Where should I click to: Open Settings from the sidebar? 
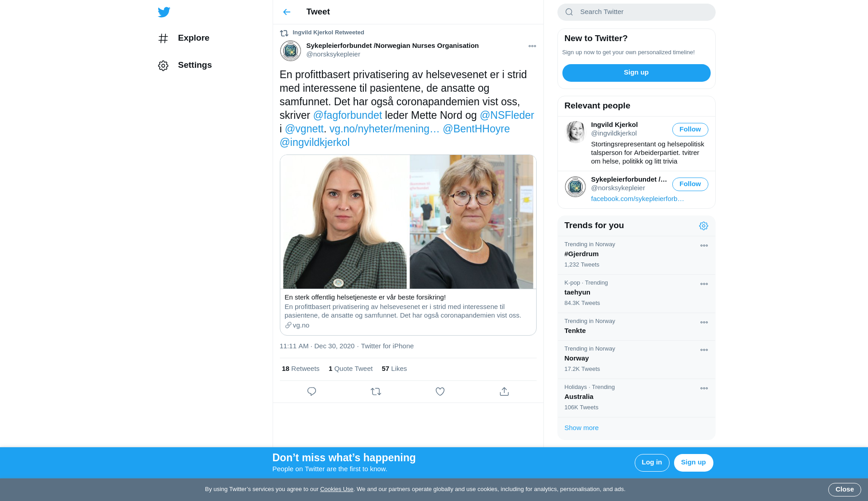[185, 65]
